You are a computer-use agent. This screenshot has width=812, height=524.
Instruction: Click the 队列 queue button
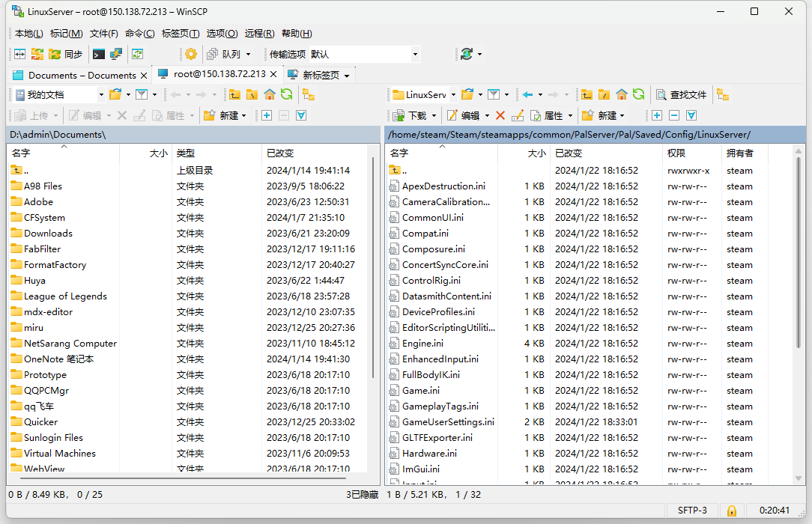coord(224,55)
